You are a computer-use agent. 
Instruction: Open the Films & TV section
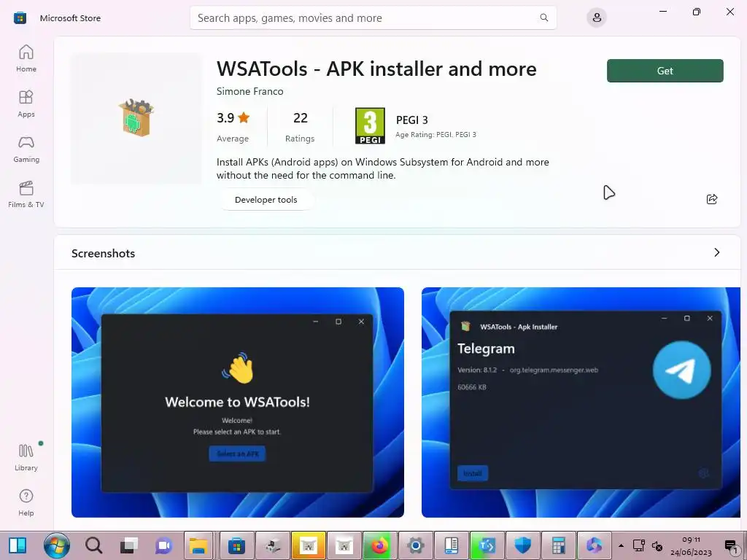tap(26, 194)
